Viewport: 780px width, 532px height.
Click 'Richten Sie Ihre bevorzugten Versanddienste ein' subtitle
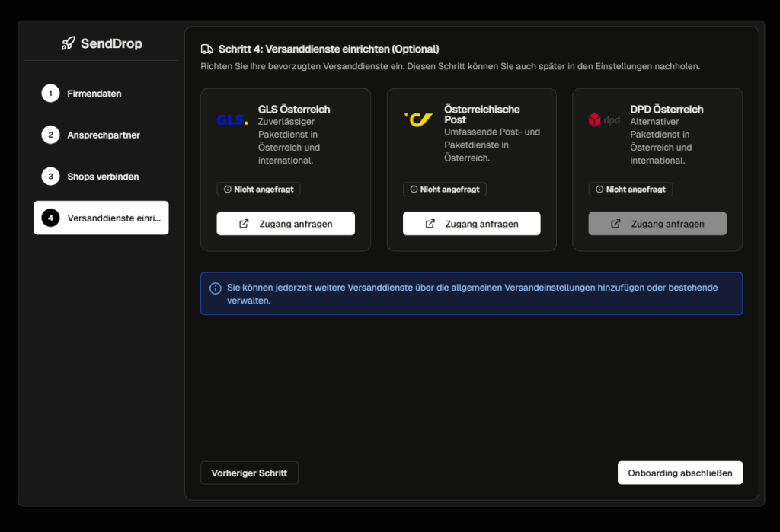click(x=450, y=67)
